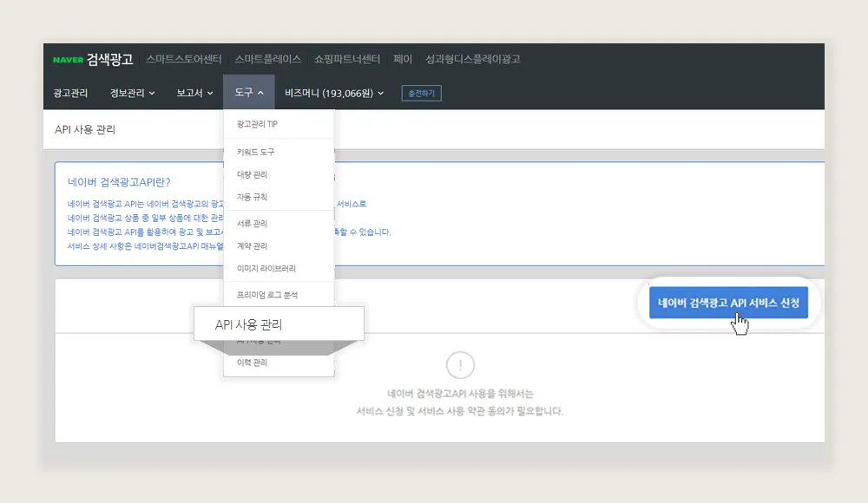Click the API 사용 관리 page title
Screen dimensions: 868x503
pos(85,129)
